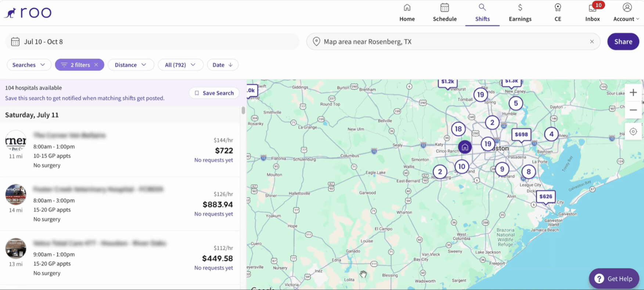Open the Inbox with 10 notifications
The width and height of the screenshot is (644, 290).
(x=593, y=12)
